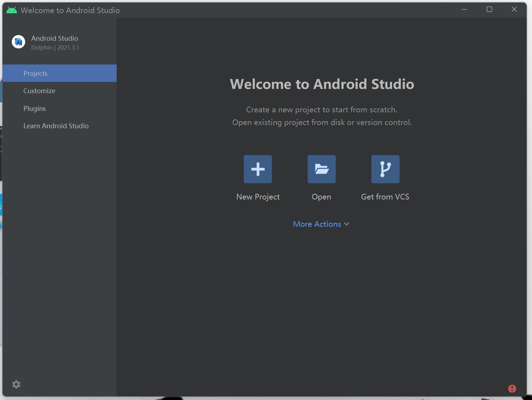This screenshot has height=400, width=532.
Task: Click the Get from VCS label
Action: click(385, 197)
